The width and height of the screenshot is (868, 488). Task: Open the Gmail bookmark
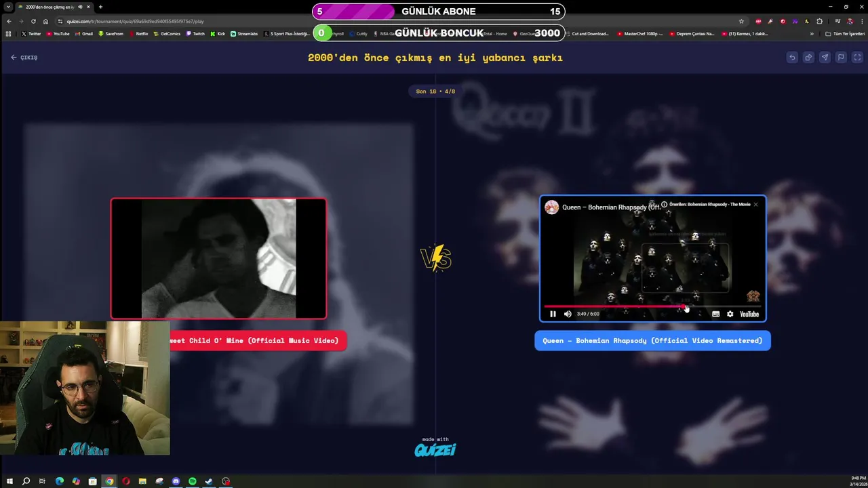click(x=84, y=34)
